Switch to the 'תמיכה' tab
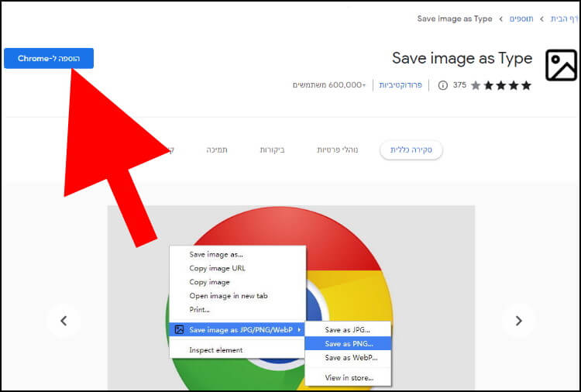 tap(217, 150)
